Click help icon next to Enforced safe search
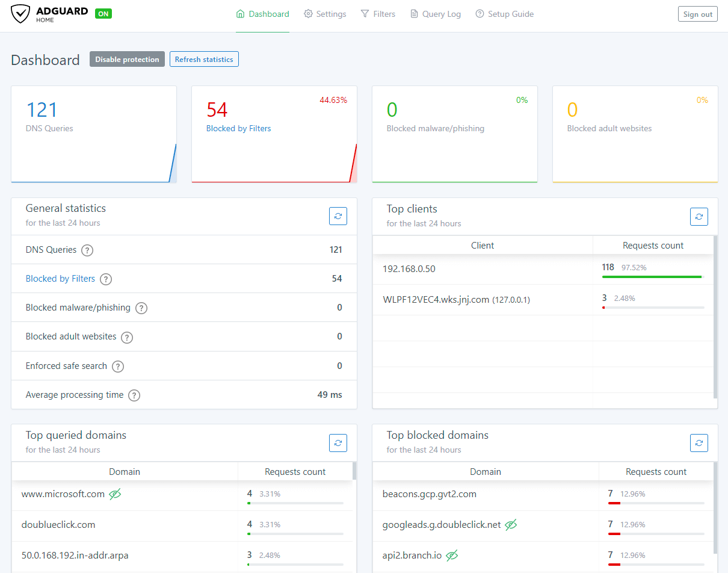The image size is (728, 573). [x=118, y=367]
